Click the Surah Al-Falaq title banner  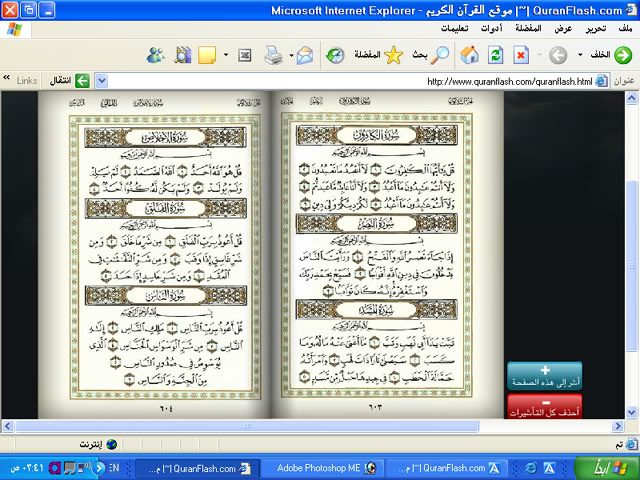(x=165, y=208)
